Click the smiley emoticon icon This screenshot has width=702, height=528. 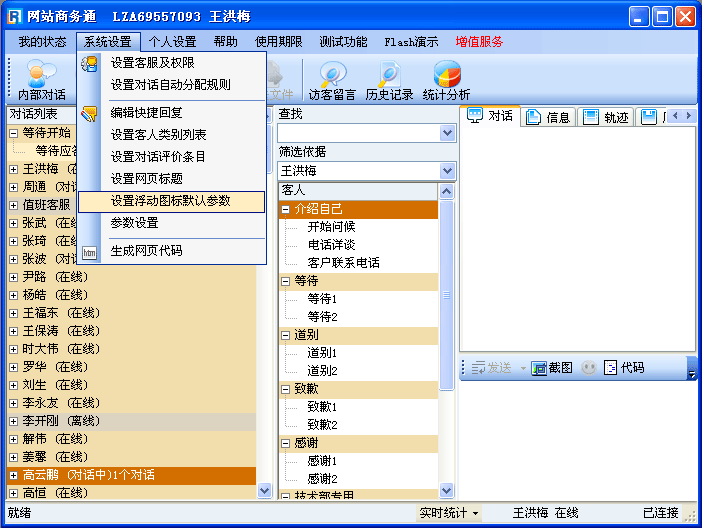click(589, 368)
